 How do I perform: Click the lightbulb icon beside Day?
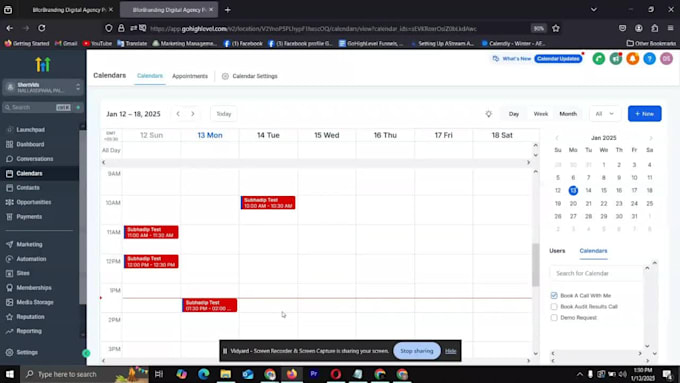coord(488,114)
